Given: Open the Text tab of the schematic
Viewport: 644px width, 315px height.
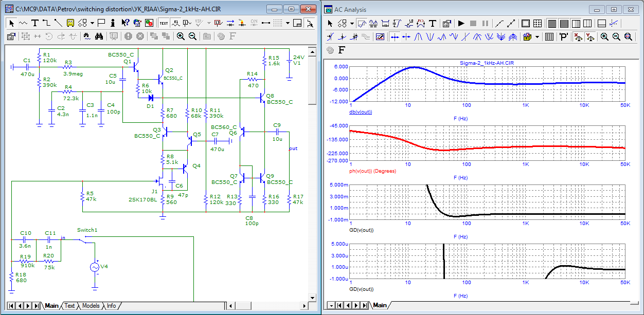Looking at the screenshot, I should point(69,306).
